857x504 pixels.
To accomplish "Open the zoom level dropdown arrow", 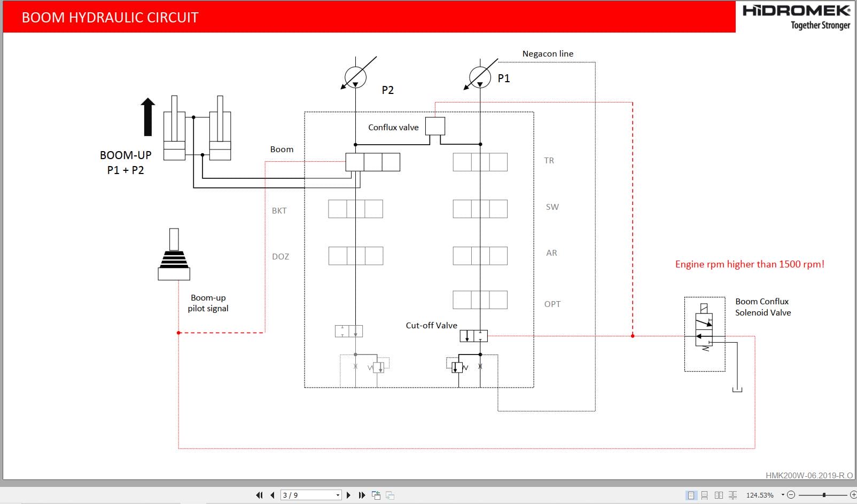I will (782, 495).
